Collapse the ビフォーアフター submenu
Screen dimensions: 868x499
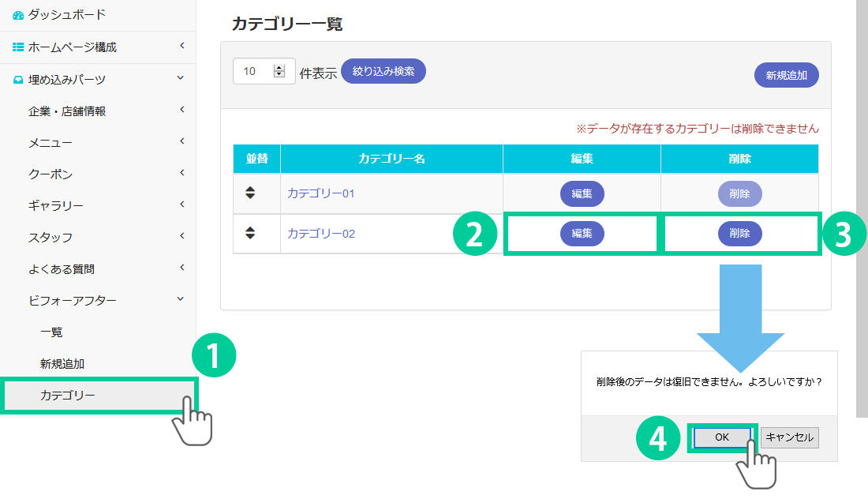[x=181, y=299]
